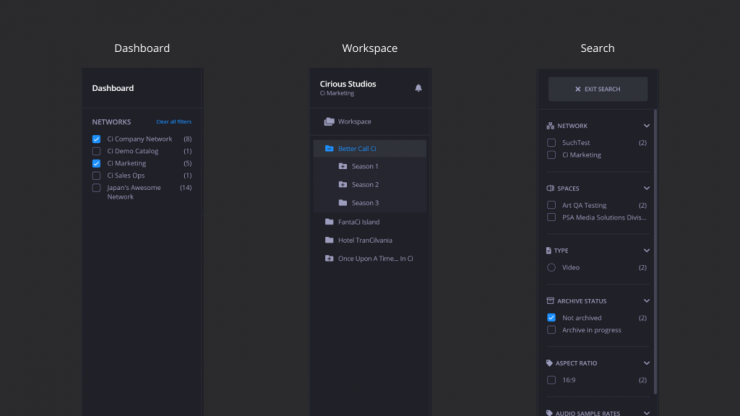Click the Season 3 folder icon
This screenshot has width=740, height=416.
[x=343, y=203]
